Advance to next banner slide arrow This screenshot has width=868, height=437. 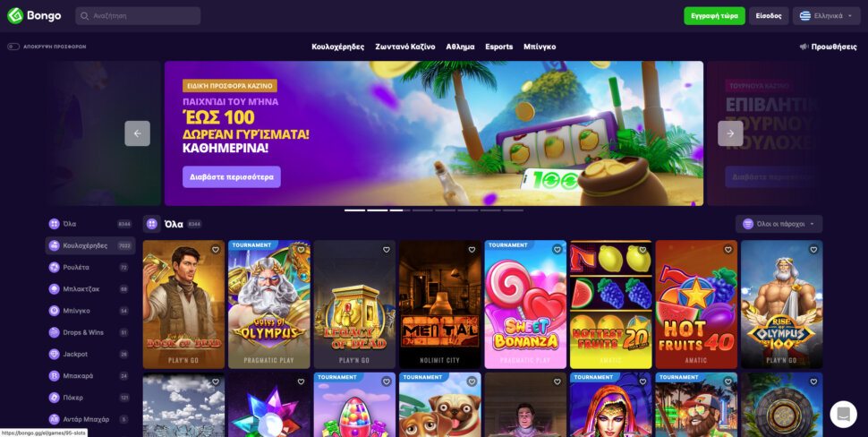730,133
